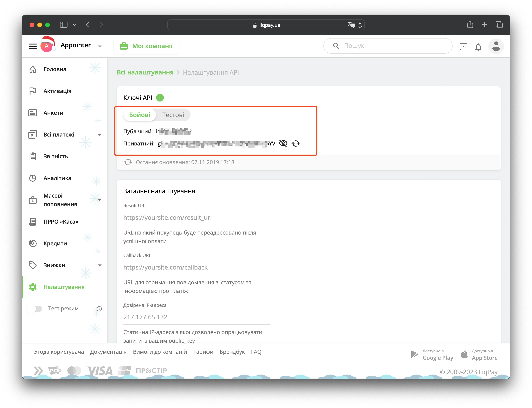Click the Пошук search field
Viewport: 532px width, 408px height.
point(388,46)
